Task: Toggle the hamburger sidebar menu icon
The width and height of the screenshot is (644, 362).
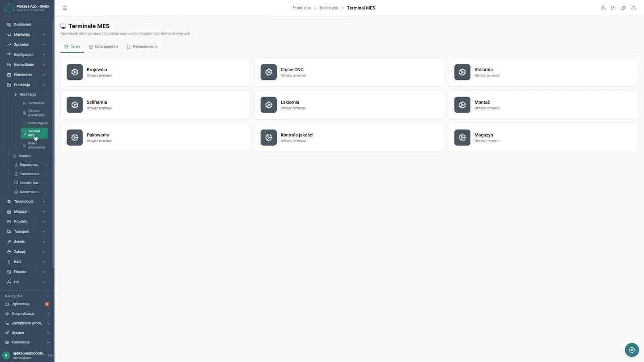Action: pos(65,8)
